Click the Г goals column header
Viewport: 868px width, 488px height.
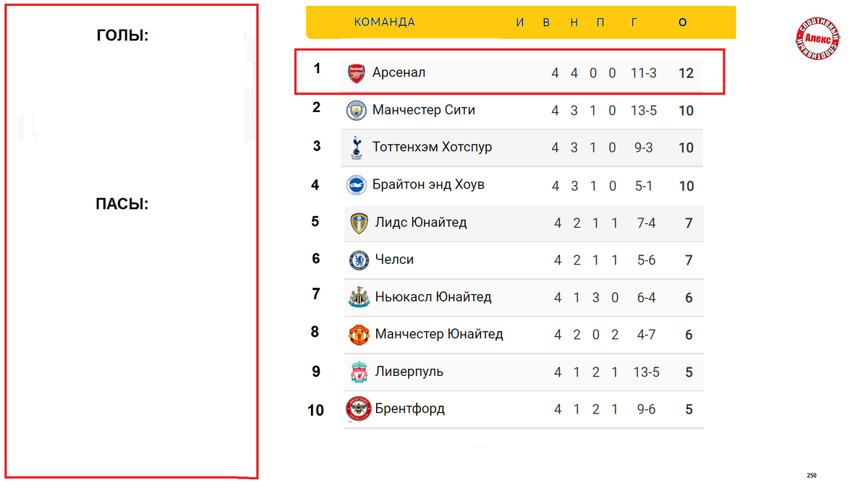[634, 22]
